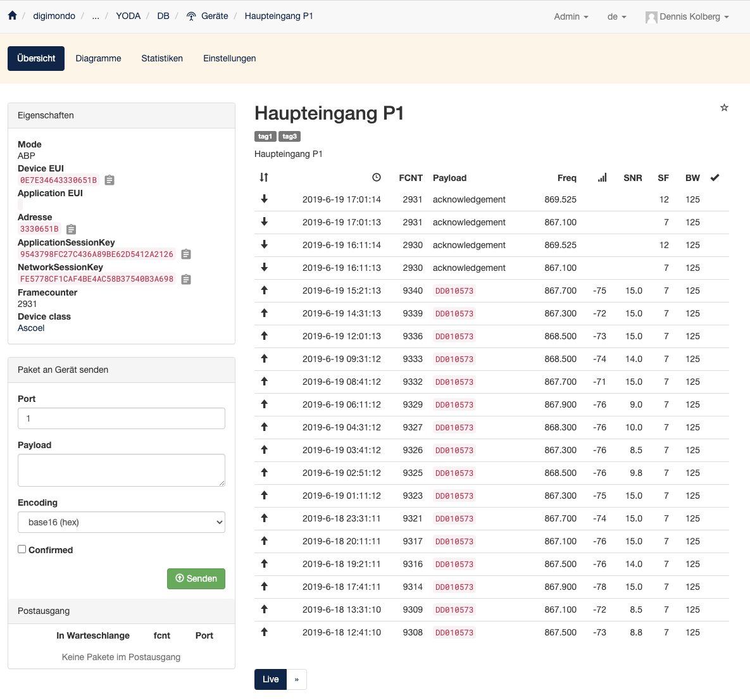The image size is (750, 700).
Task: Copy the ApplicationSessionKey to clipboard
Action: pyautogui.click(x=186, y=254)
